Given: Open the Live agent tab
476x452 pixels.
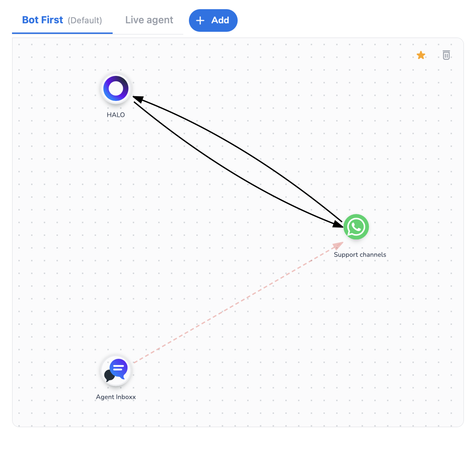Looking at the screenshot, I should point(149,20).
